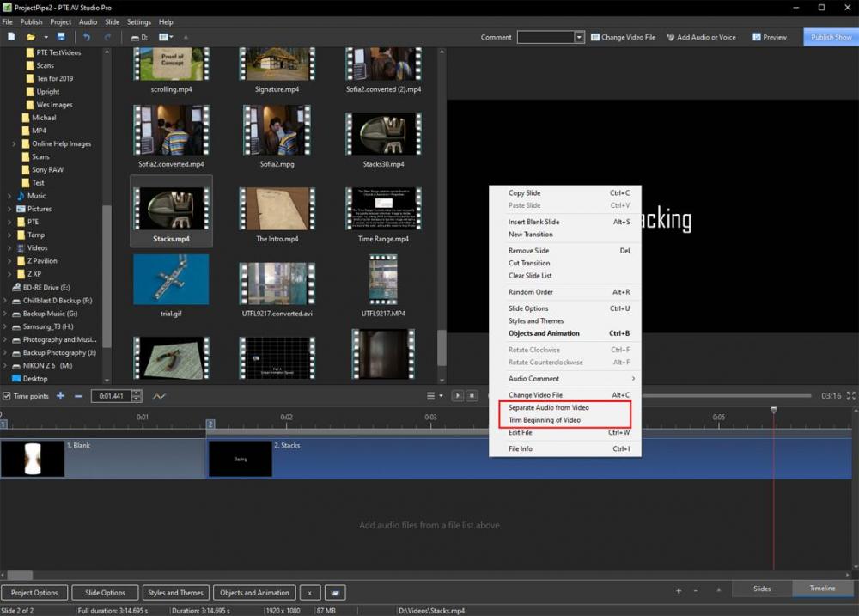Open the Audio menu in menu bar
The width and height of the screenshot is (859, 616).
click(88, 21)
